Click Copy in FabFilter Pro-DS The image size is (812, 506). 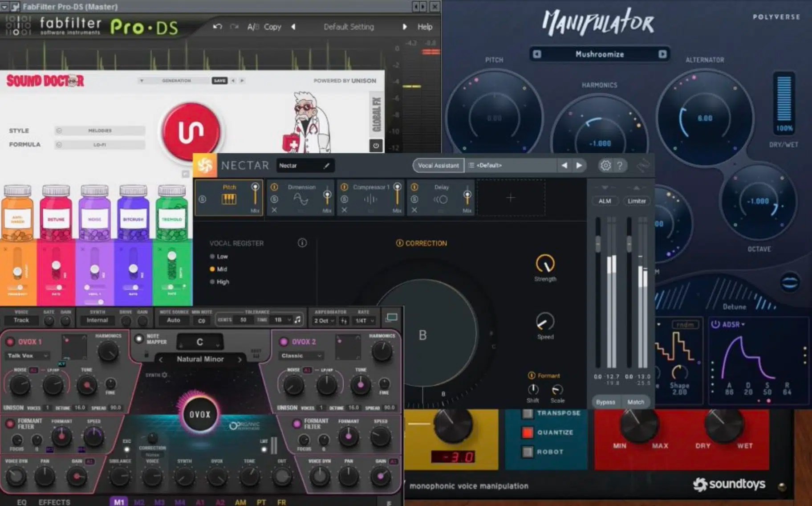point(272,27)
